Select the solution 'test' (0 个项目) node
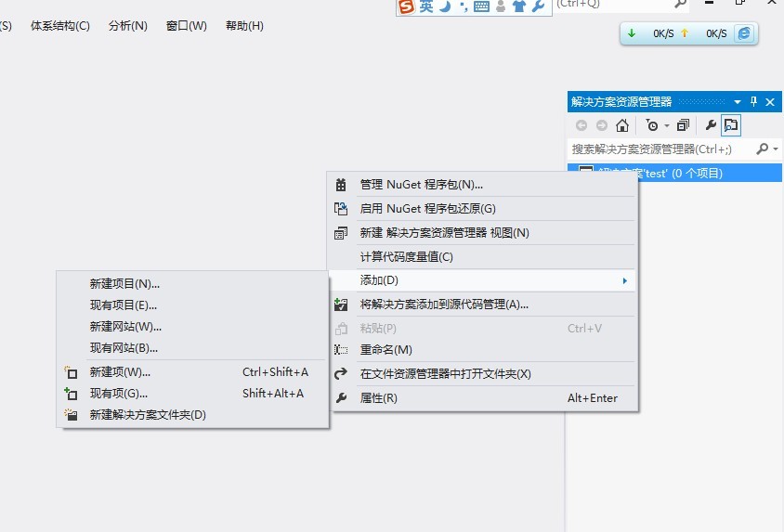This screenshot has height=532, width=784. 674,173
